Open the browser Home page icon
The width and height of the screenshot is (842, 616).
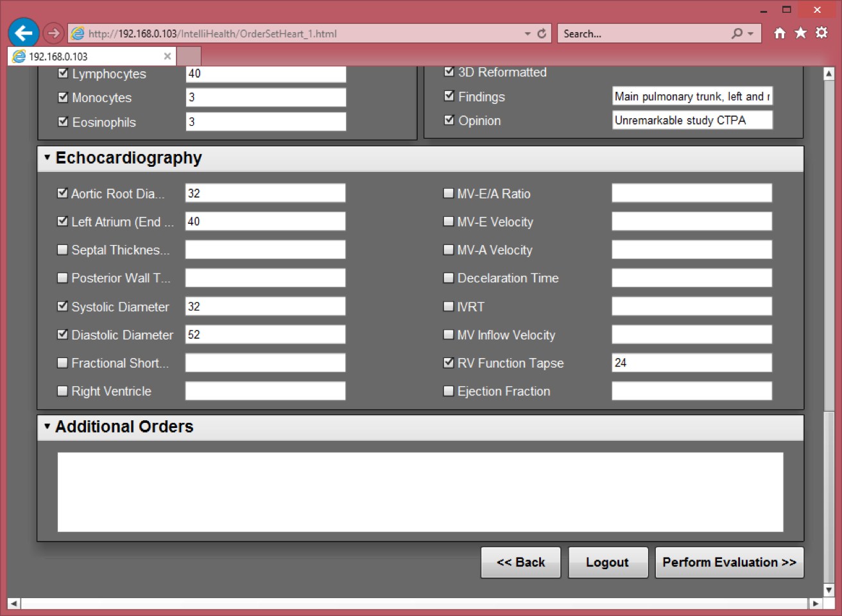point(779,33)
